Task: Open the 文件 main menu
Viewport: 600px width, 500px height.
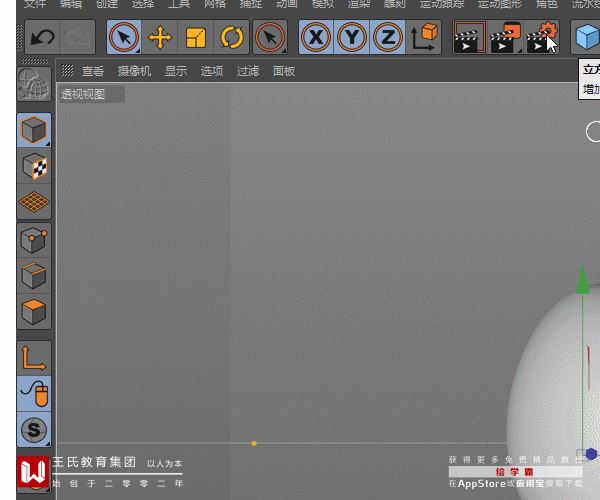Action: (35, 4)
